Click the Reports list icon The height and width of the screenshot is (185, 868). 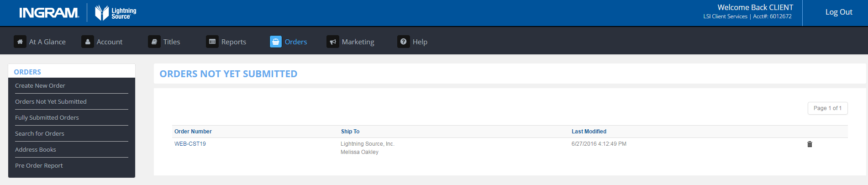[x=212, y=42]
